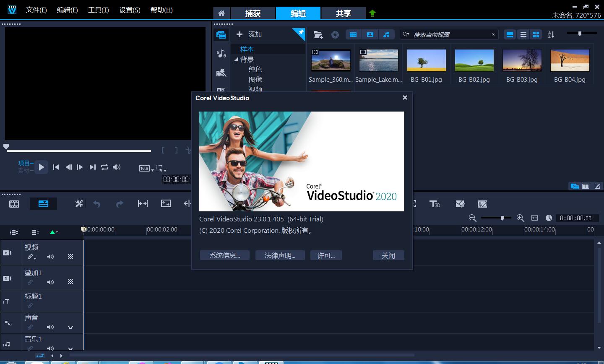Open the Media library panel icon
This screenshot has width=604, height=364.
click(x=221, y=35)
